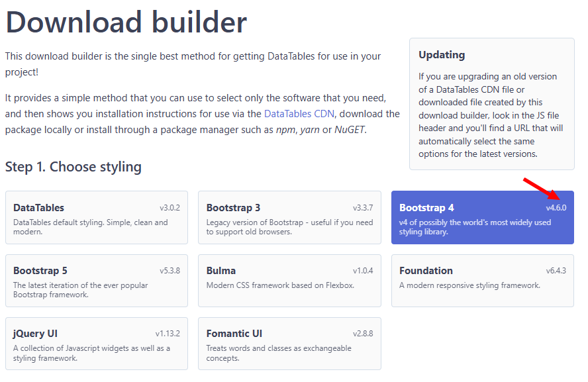
Task: Click the v5.3.8 version label
Action: tap(170, 271)
